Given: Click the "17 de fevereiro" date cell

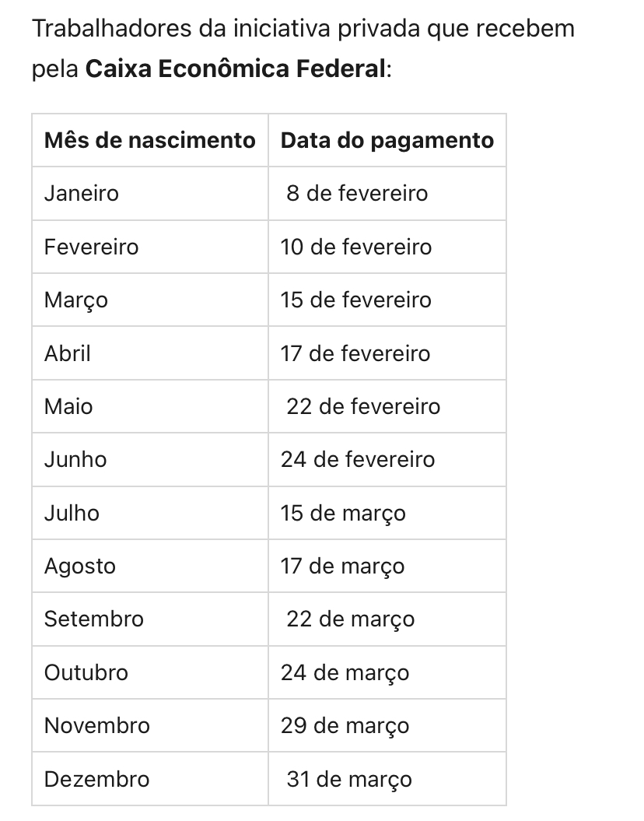Looking at the screenshot, I should (355, 353).
